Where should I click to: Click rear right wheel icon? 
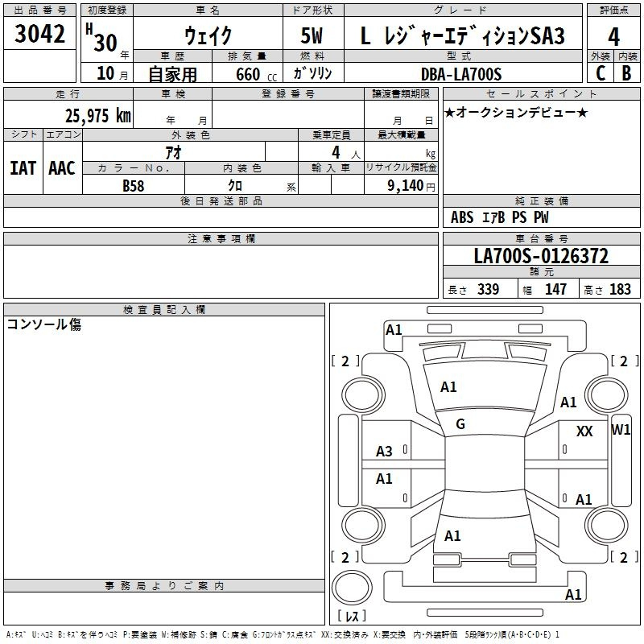pyautogui.click(x=606, y=525)
